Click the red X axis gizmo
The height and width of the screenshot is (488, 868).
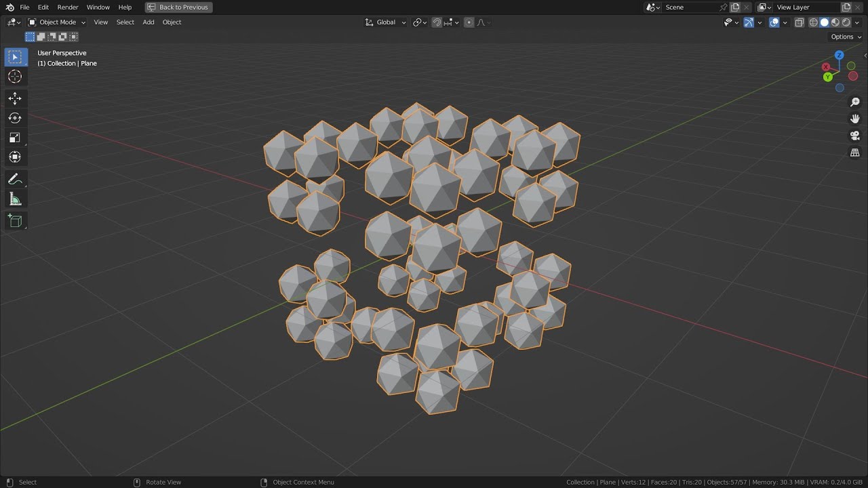(x=826, y=66)
